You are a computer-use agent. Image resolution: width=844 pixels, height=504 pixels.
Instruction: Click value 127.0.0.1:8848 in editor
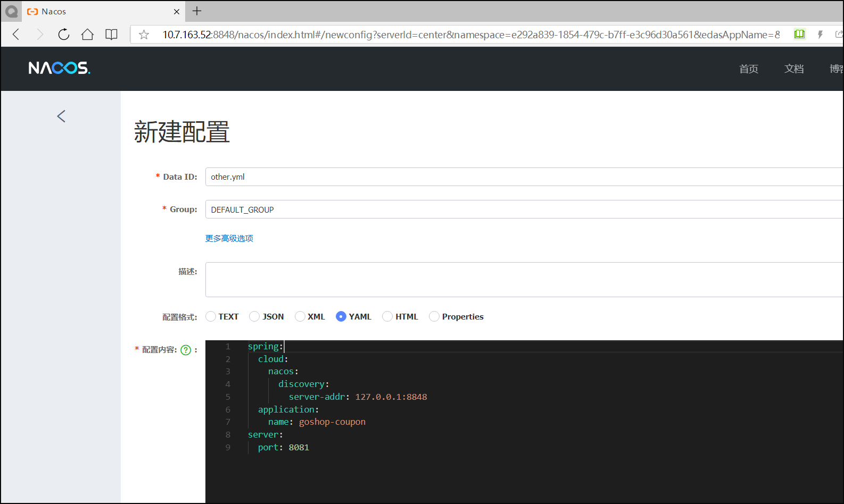point(391,397)
